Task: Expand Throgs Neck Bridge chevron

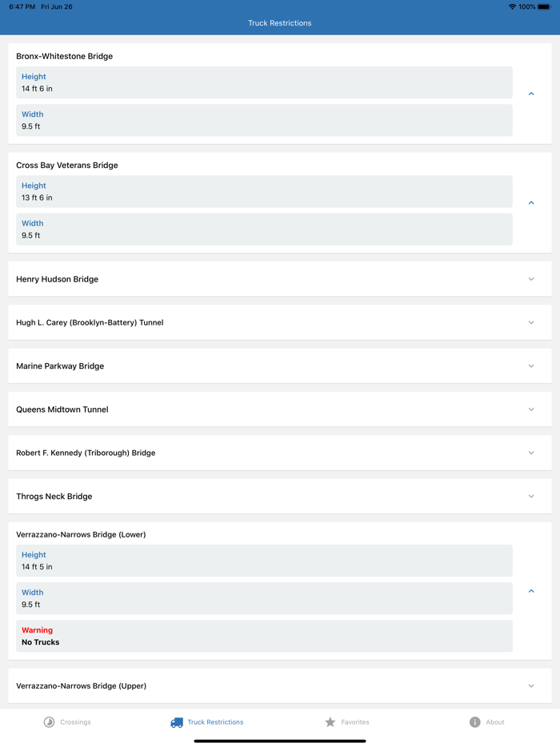Action: 531,497
